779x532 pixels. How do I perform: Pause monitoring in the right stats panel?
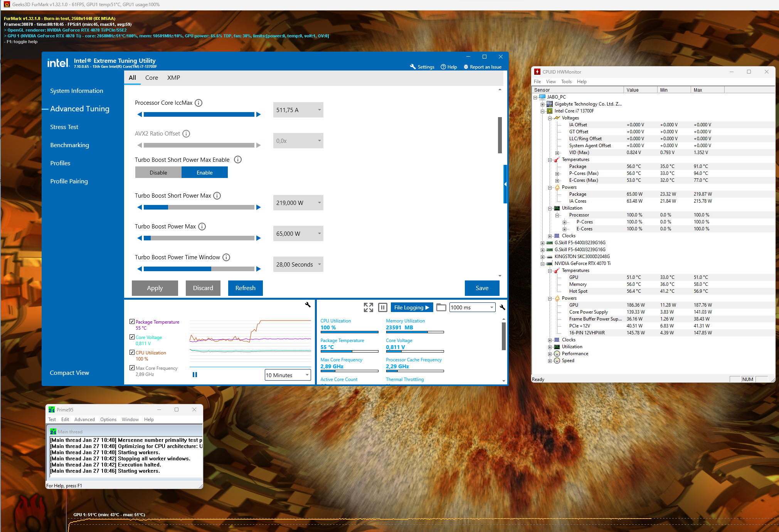pos(382,307)
